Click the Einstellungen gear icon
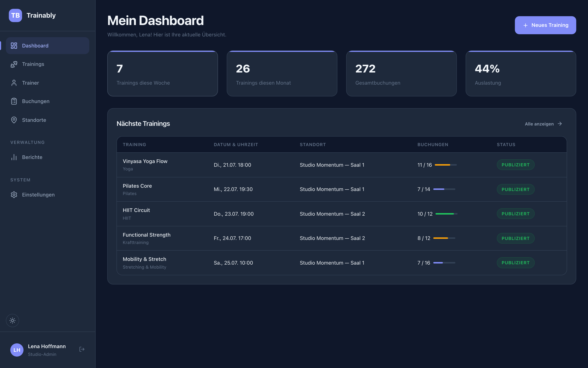 (x=14, y=195)
